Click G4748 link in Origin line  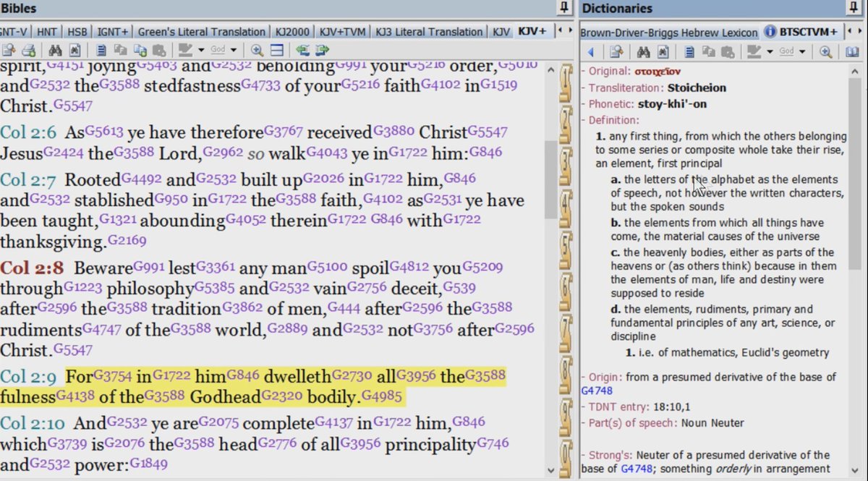click(596, 391)
